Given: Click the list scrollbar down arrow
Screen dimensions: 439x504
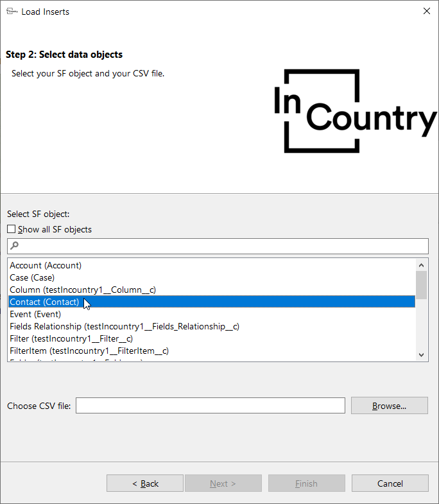Looking at the screenshot, I should click(421, 355).
